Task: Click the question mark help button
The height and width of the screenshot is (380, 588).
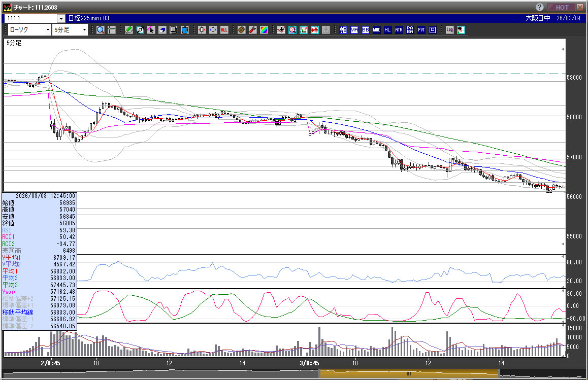Action: [540, 7]
